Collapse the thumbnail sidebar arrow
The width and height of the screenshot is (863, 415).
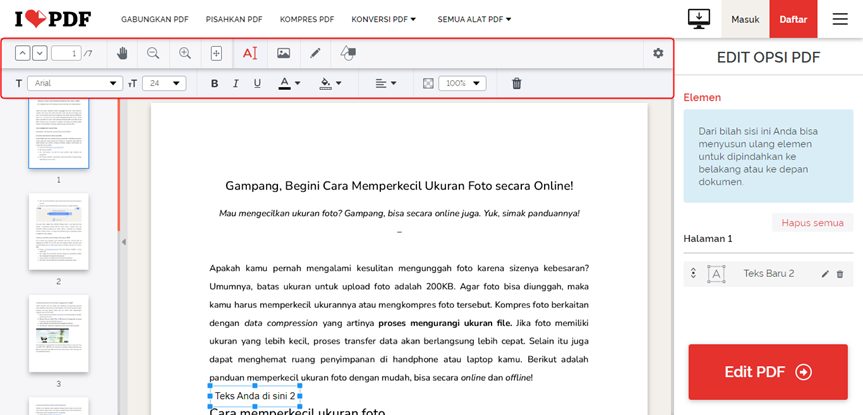123,242
